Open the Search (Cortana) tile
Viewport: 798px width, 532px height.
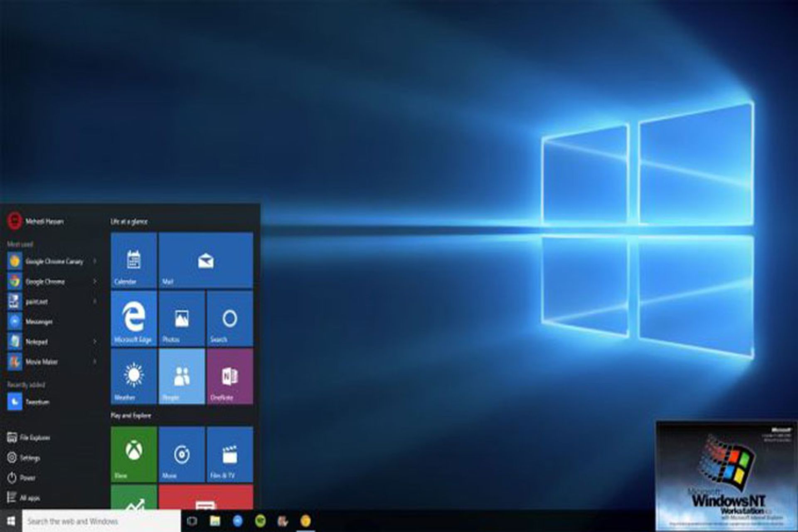[229, 318]
